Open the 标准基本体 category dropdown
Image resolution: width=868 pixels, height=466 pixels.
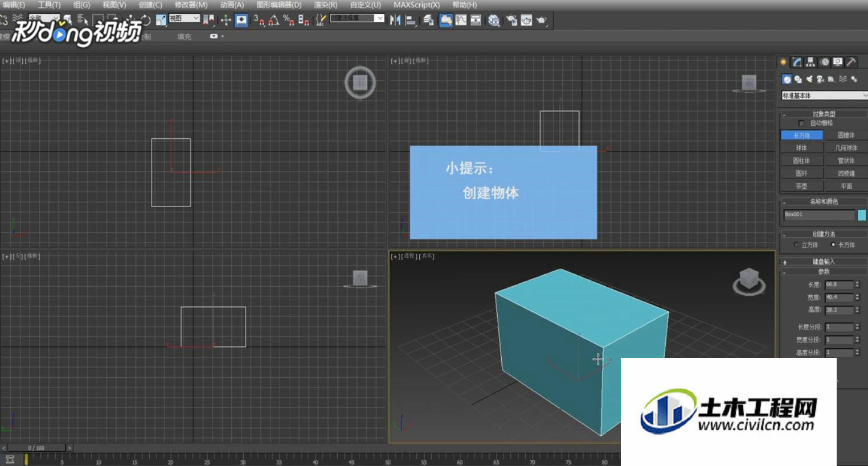coord(824,96)
